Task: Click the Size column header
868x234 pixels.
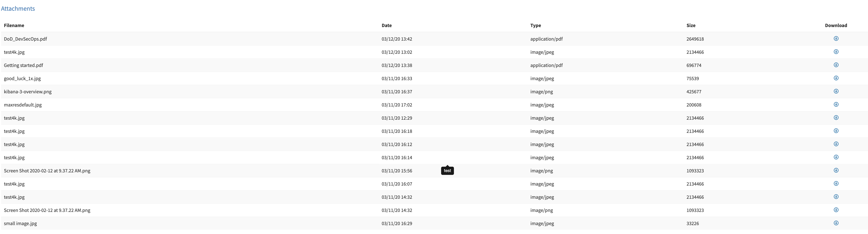Action: (x=691, y=25)
